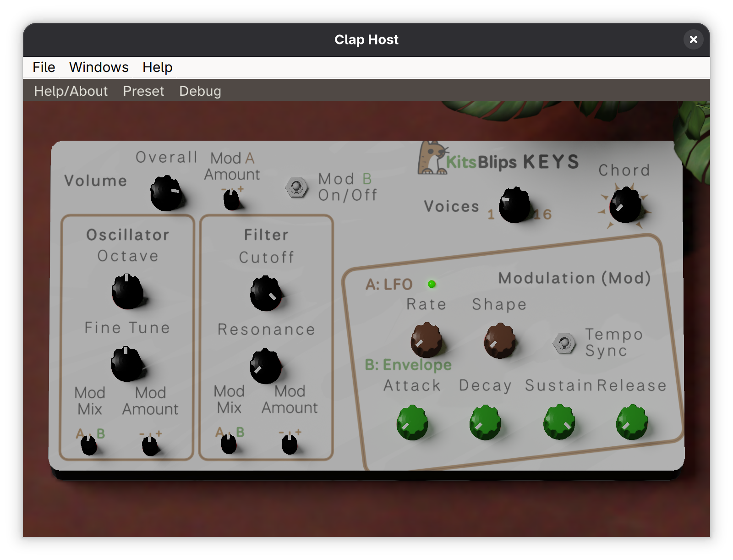The image size is (733, 560).
Task: Click the green LFO indicator light
Action: point(432,284)
